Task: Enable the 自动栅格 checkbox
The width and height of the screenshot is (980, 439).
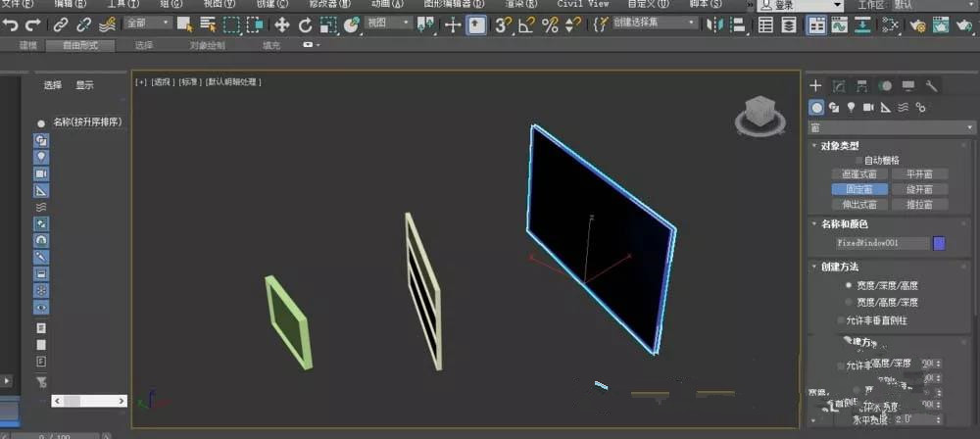Action: coord(859,160)
